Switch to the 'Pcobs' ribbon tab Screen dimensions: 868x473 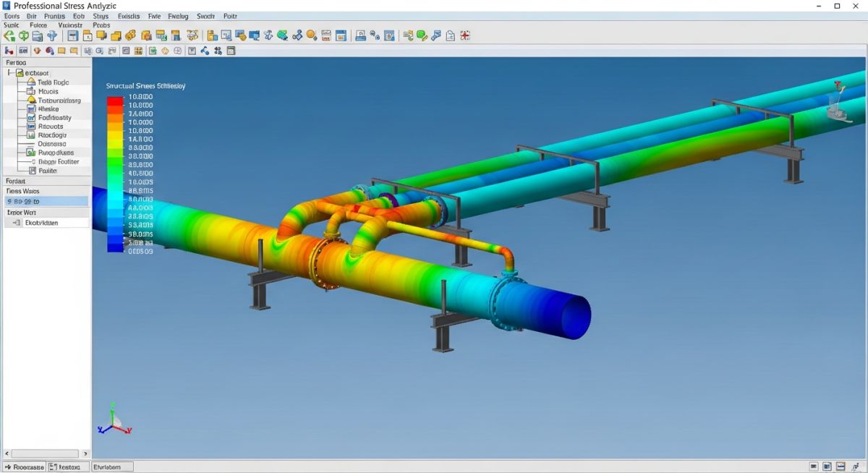tap(102, 25)
